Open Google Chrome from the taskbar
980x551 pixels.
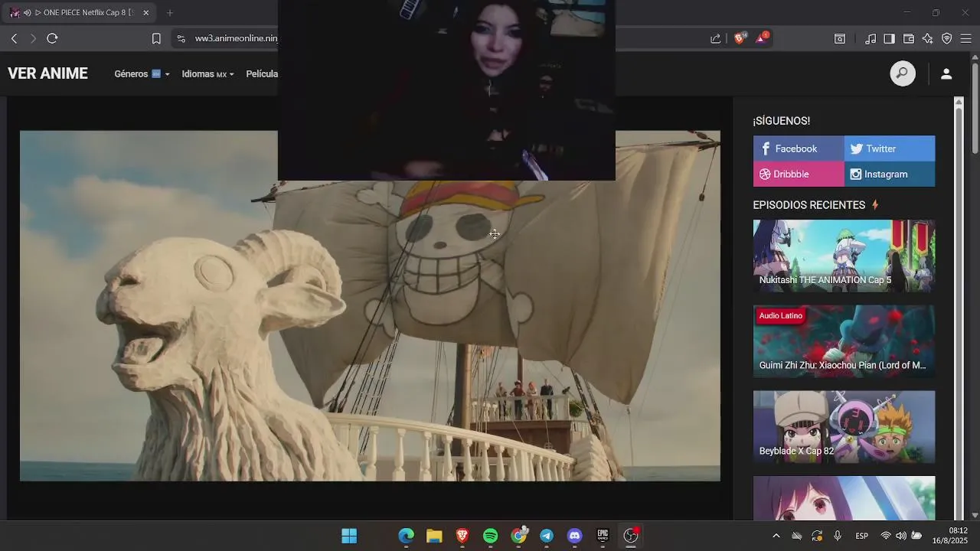coord(519,536)
